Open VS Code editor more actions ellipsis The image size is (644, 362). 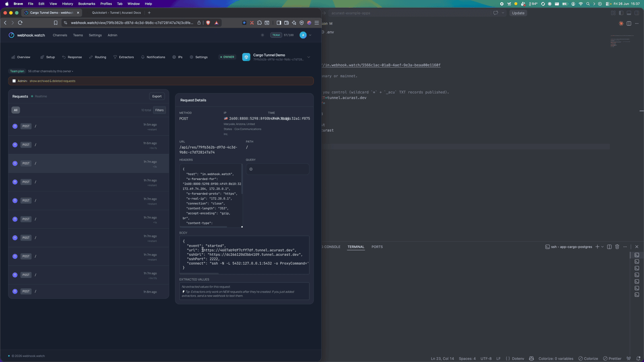coord(637,23)
